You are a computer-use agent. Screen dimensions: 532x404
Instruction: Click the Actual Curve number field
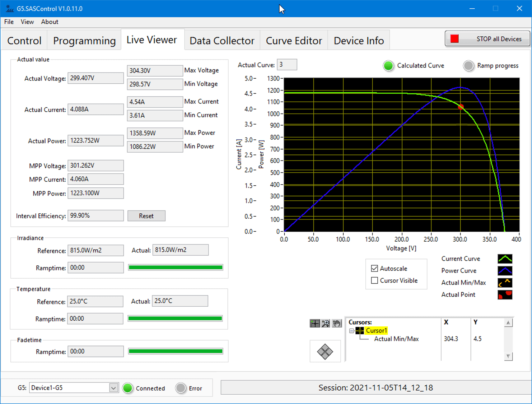pos(287,65)
